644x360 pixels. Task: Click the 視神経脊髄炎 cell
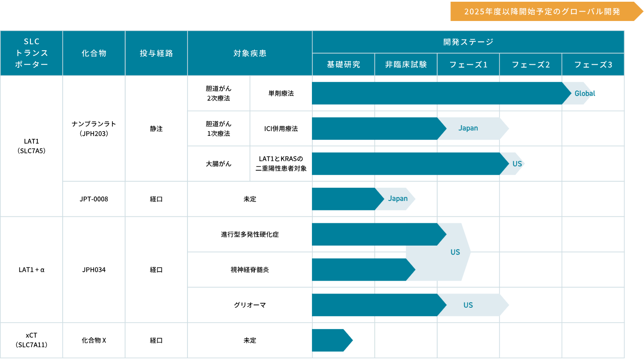pyautogui.click(x=250, y=270)
